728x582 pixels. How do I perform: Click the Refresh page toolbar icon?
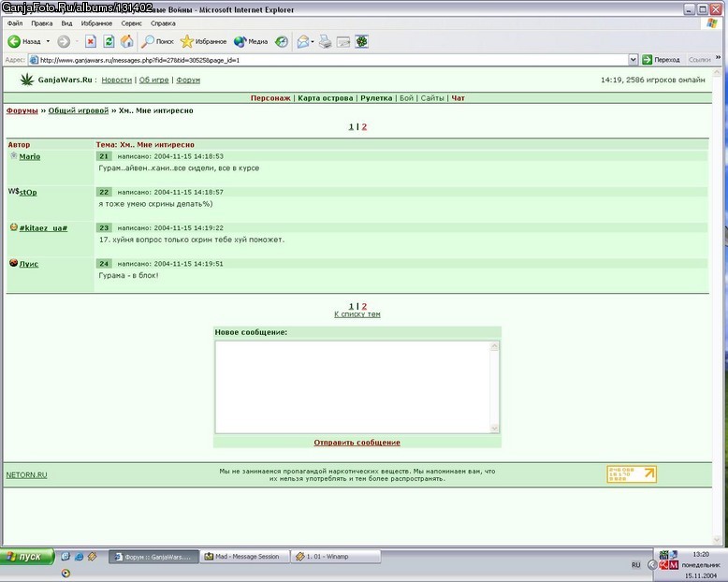coord(109,42)
